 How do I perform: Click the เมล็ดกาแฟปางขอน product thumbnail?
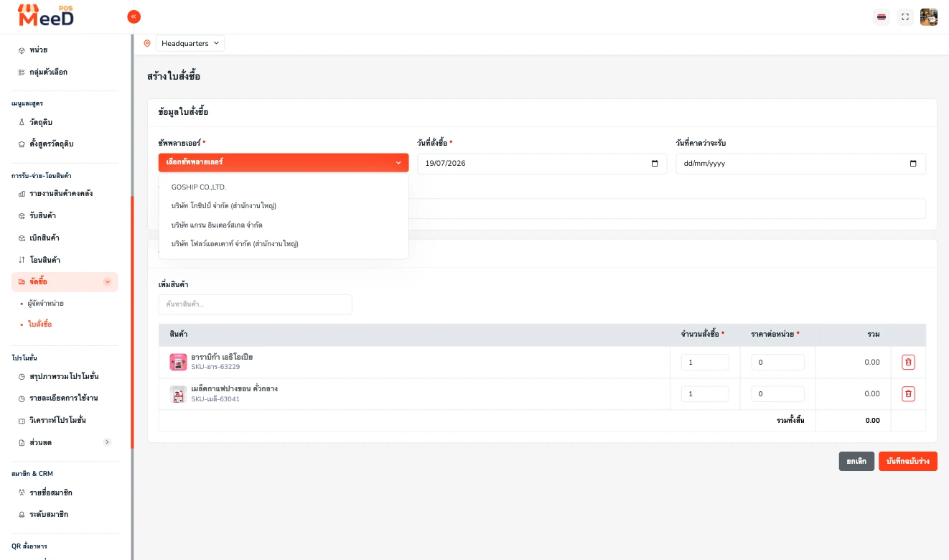(x=178, y=394)
